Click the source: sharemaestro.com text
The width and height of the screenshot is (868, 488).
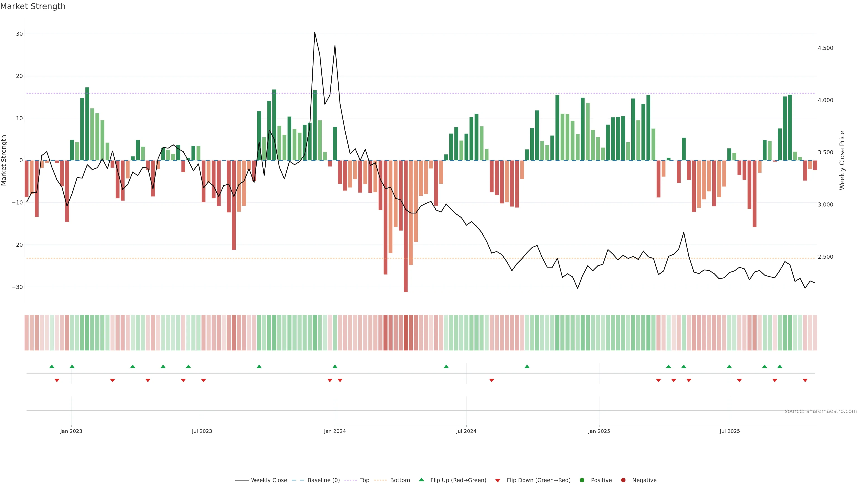click(821, 411)
